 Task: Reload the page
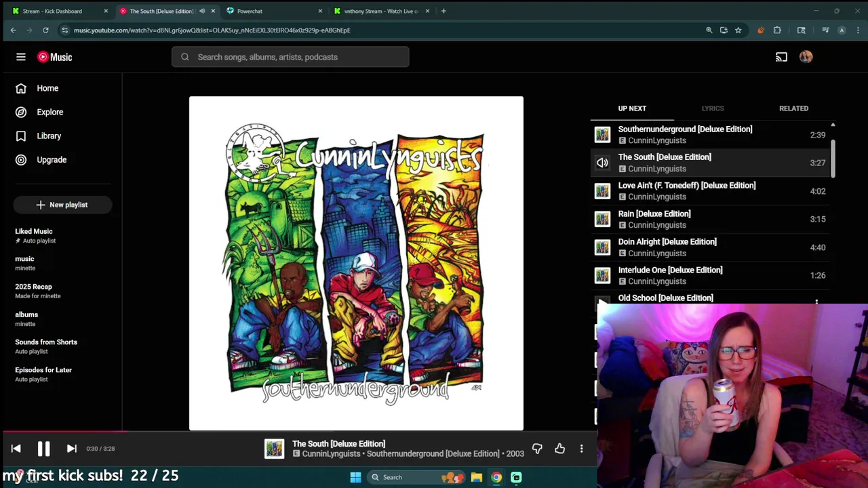[45, 30]
